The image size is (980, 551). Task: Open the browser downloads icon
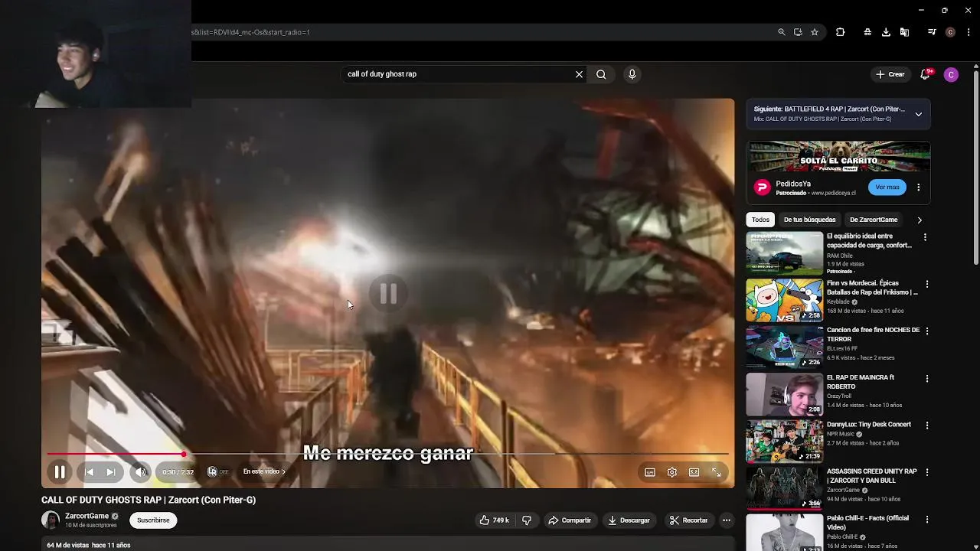(886, 32)
